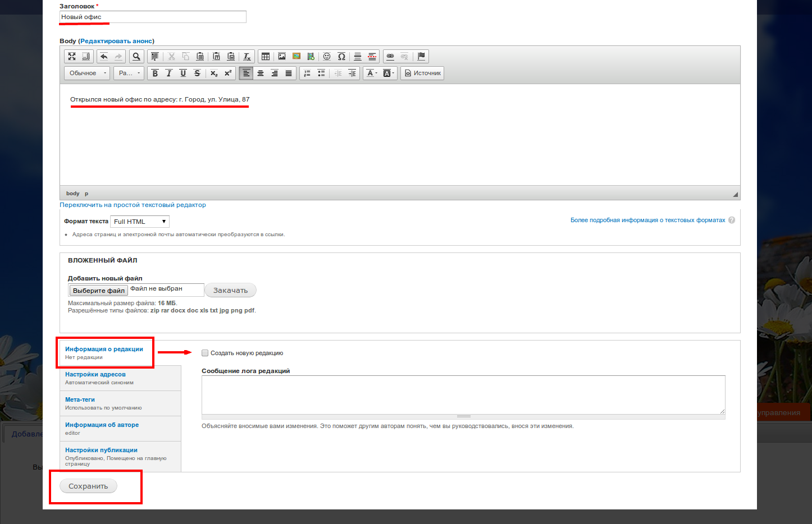The height and width of the screenshot is (524, 812).
Task: Click paste as plain text icon
Action: point(216,57)
